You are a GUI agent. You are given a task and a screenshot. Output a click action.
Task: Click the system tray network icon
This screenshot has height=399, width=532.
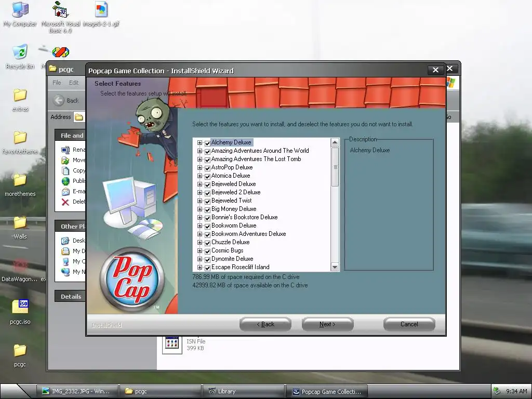point(497,391)
